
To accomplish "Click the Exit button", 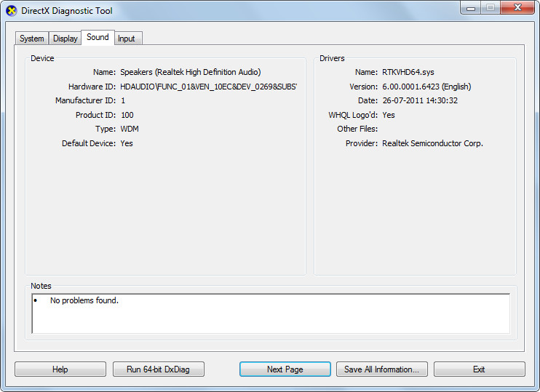I will point(480,369).
